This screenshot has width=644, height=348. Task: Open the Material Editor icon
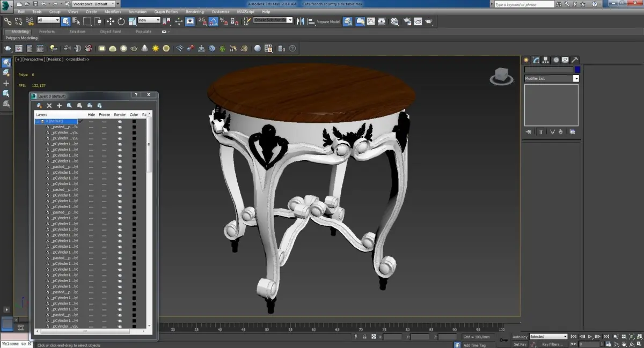395,21
